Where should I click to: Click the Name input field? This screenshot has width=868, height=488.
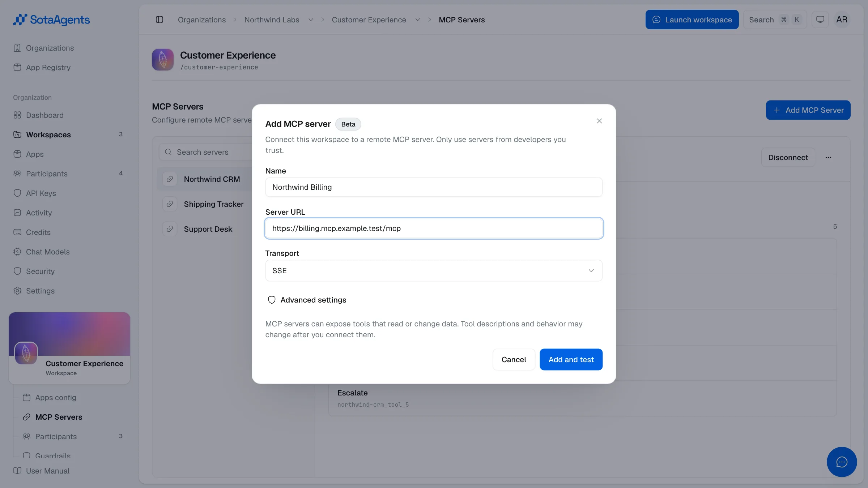[x=434, y=187]
